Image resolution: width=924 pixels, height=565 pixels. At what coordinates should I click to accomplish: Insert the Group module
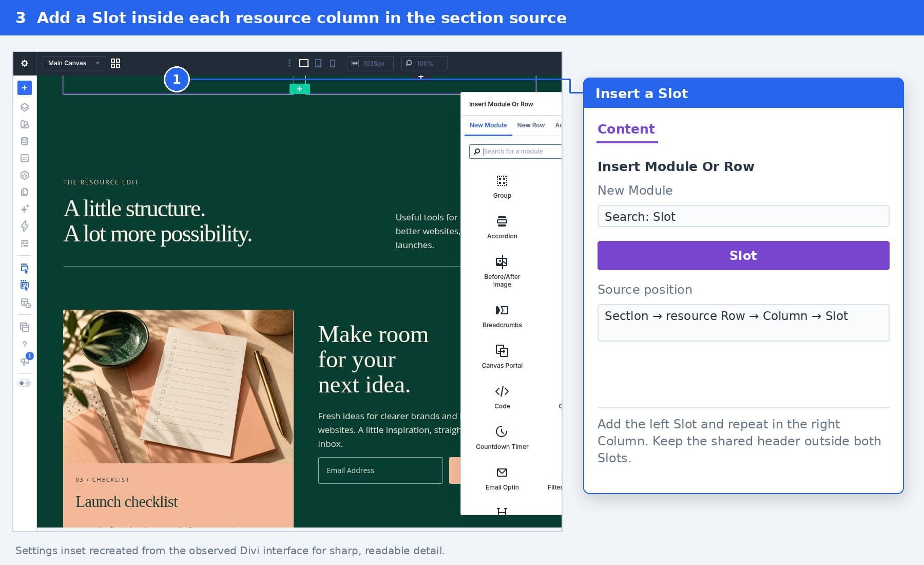502,187
